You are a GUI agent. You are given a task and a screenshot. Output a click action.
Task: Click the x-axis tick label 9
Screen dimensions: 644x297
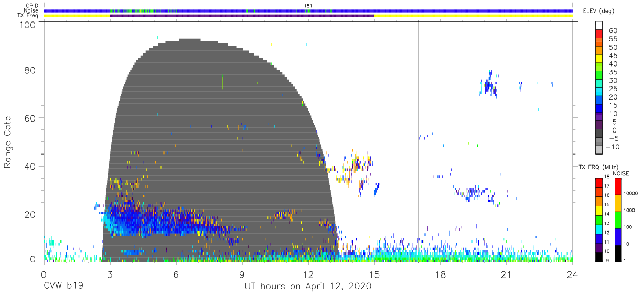point(242,274)
